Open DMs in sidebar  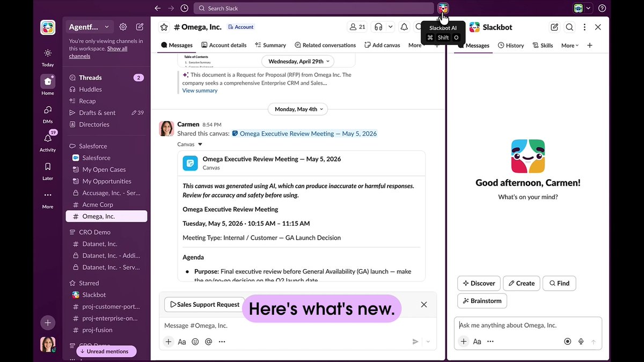48,114
